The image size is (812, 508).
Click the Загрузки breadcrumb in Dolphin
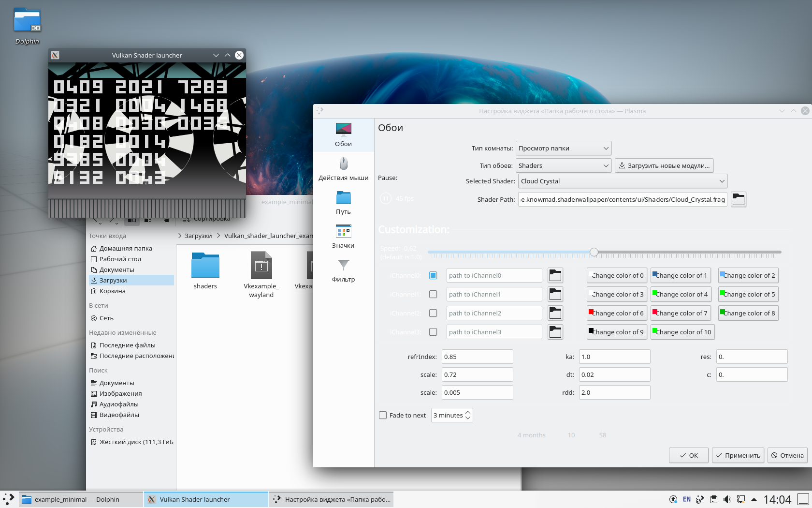click(x=198, y=236)
